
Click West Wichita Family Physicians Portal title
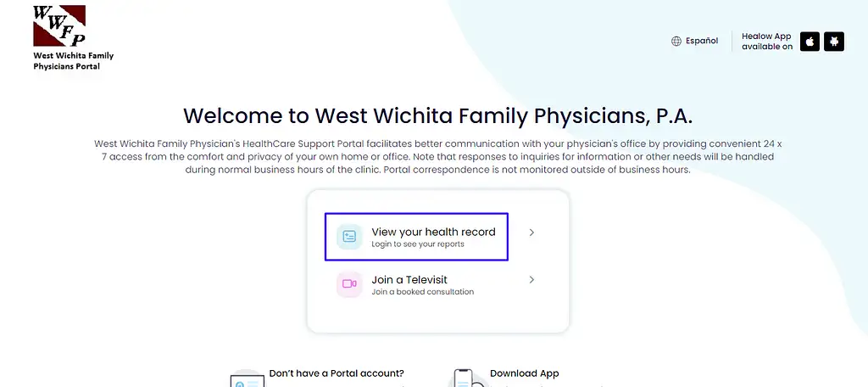pyautogui.click(x=73, y=61)
